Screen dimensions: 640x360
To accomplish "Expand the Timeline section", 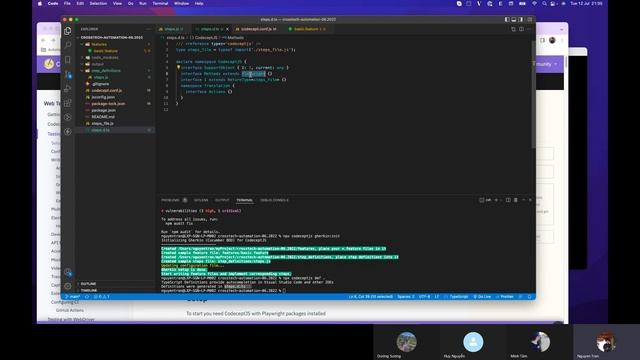I will click(89, 290).
